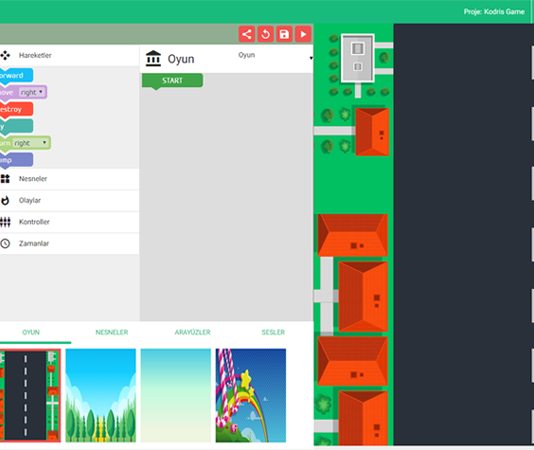Click the Oyun building icon
534x450 pixels.
(x=153, y=59)
